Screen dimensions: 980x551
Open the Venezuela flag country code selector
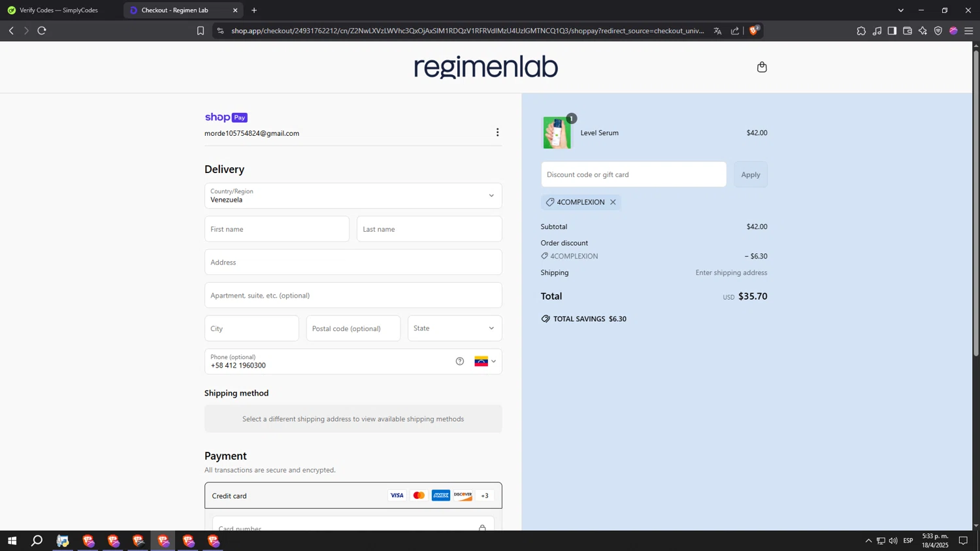485,362
